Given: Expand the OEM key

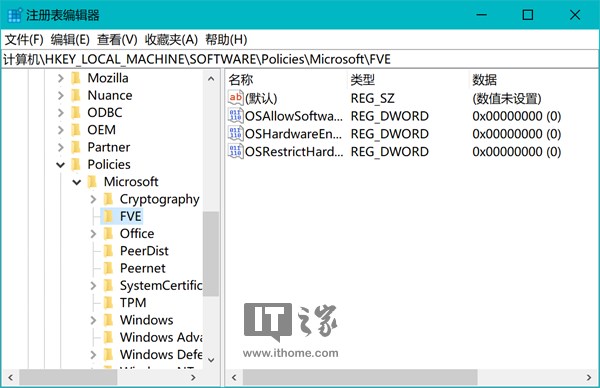Looking at the screenshot, I should pyautogui.click(x=60, y=130).
